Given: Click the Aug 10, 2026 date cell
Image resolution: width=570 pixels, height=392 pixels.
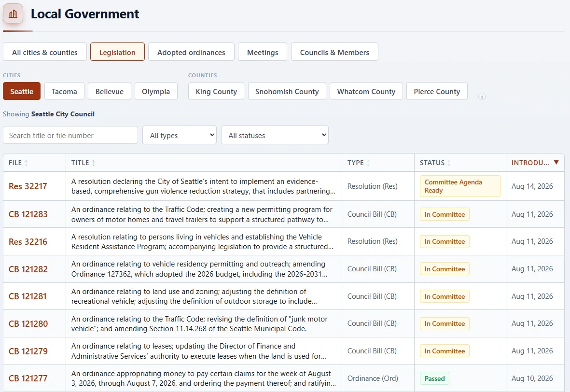Looking at the screenshot, I should (x=532, y=378).
